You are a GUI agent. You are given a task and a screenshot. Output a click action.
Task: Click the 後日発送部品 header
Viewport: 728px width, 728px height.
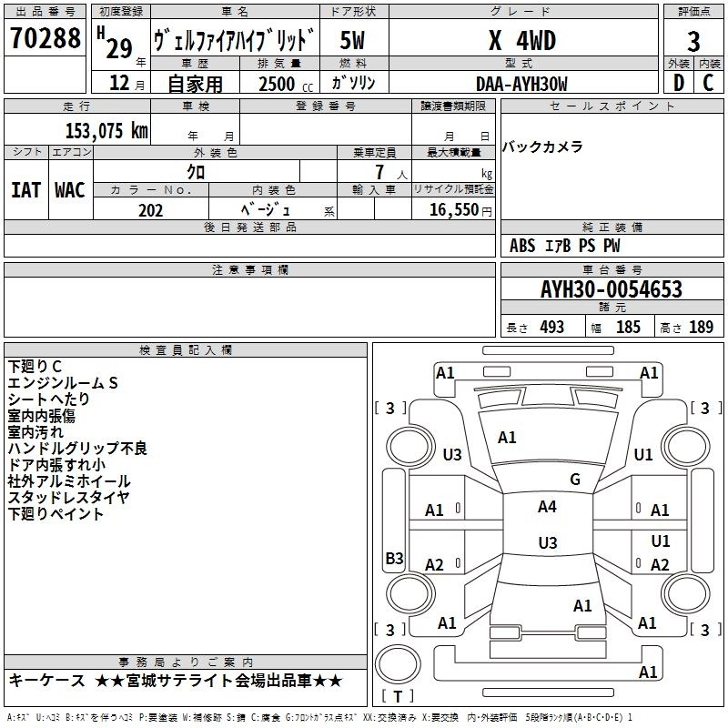[x=249, y=227]
